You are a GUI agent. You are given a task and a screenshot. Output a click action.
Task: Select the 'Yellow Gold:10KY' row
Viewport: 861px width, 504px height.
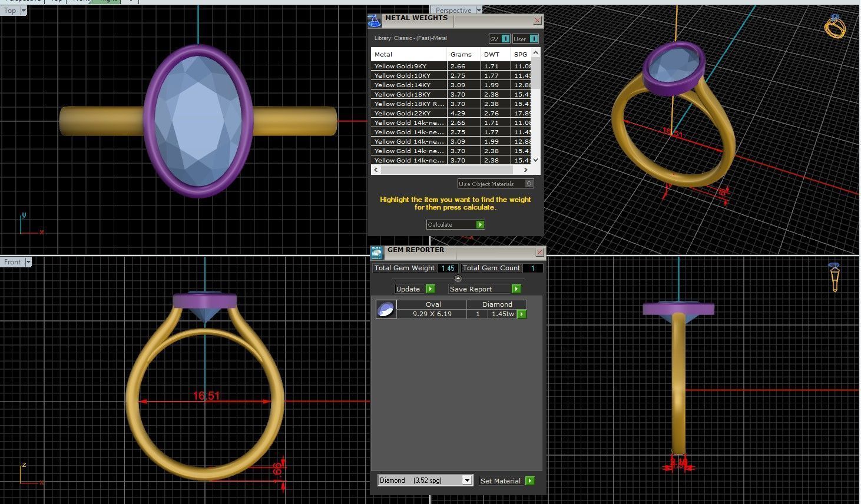(x=452, y=75)
